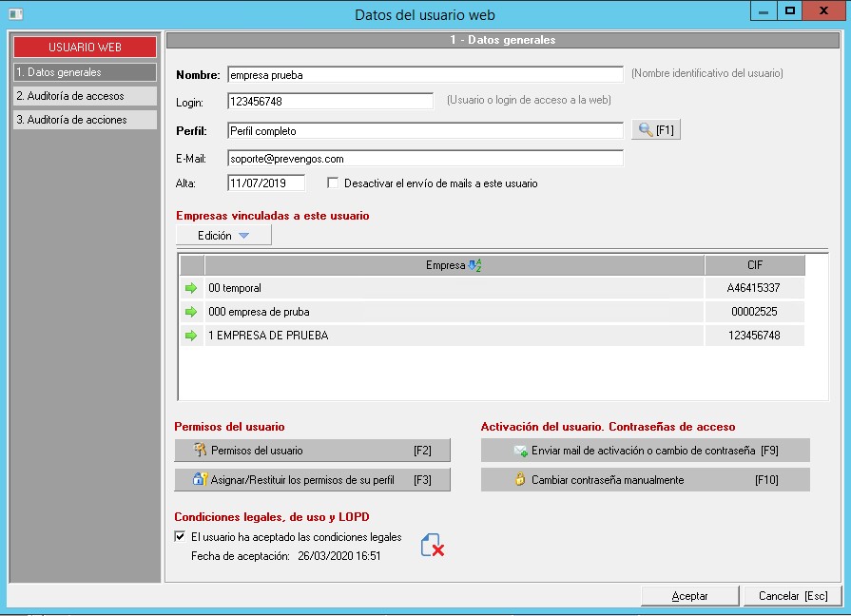Switch to Auditoría de accesos section
Viewport: 851px width, 616px height.
[85, 96]
